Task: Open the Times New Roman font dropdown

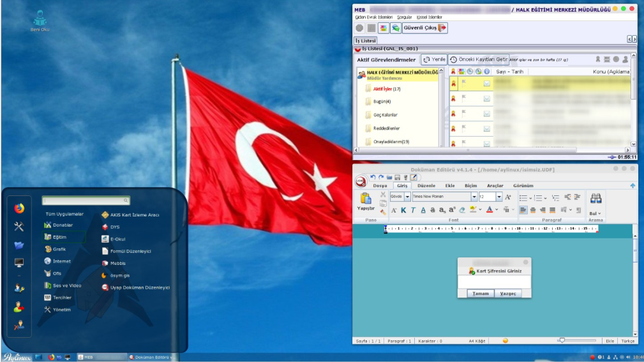Action: coord(474,197)
